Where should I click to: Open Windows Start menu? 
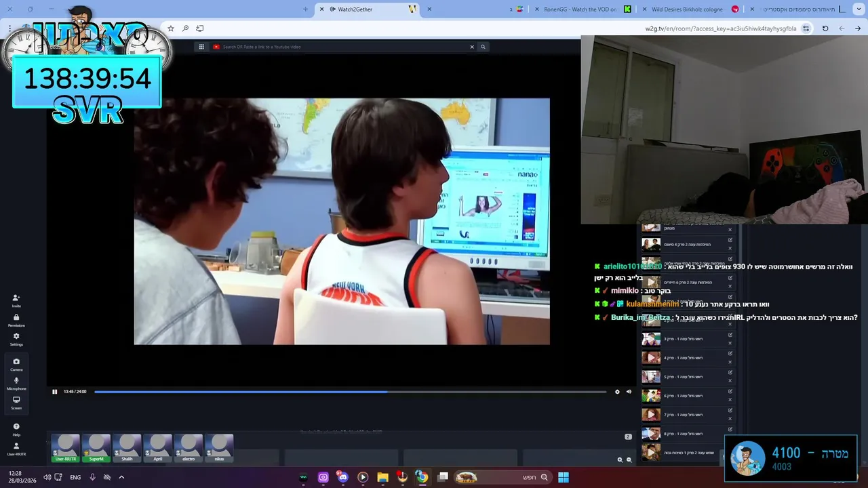click(x=564, y=477)
